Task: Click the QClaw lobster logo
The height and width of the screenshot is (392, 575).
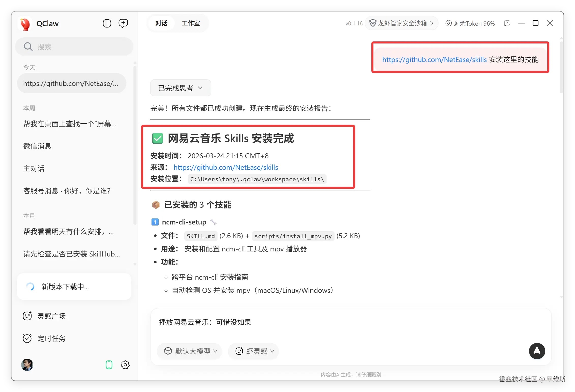Action: [25, 24]
